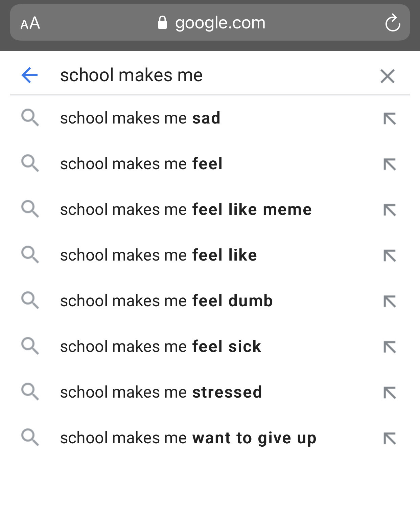420x513 pixels.
Task: Fill query with 'sad' arrow icon
Action: (390, 119)
